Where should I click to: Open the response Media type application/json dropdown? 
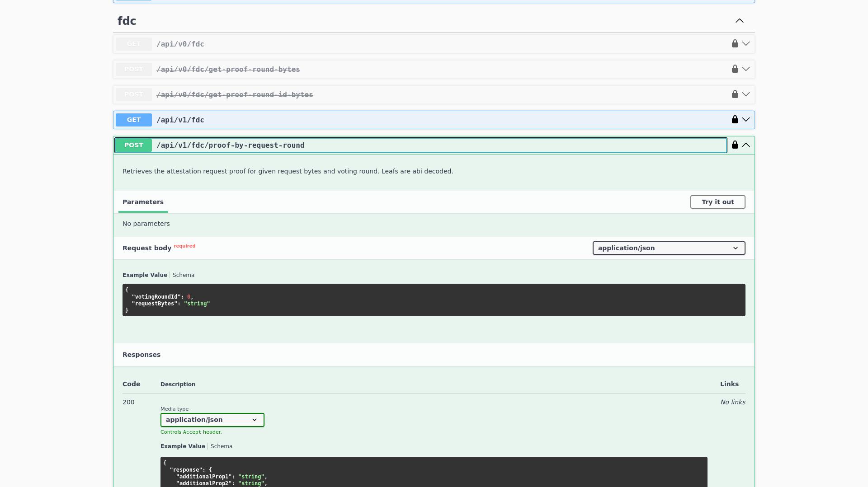point(212,420)
